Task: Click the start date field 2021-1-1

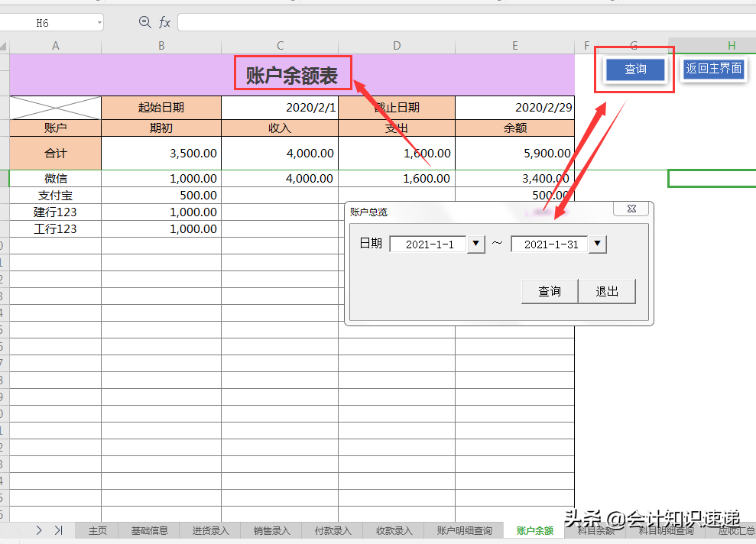Action: pyautogui.click(x=429, y=244)
